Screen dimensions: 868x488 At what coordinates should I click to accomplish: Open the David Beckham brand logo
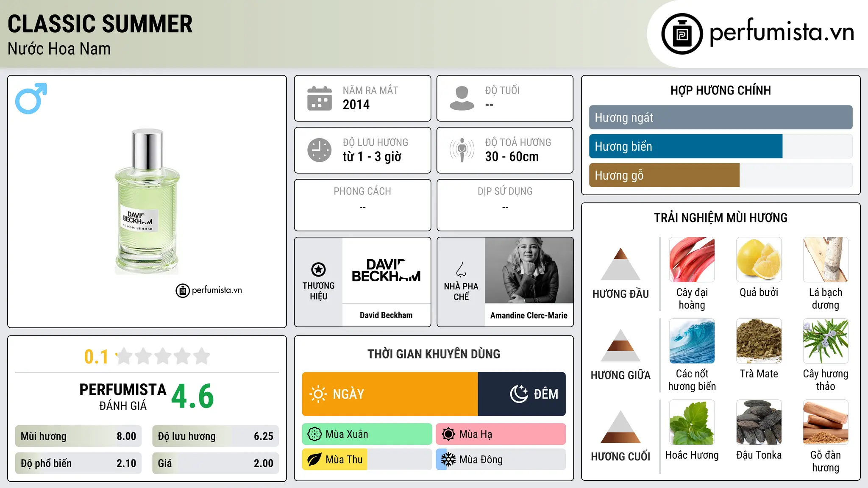coord(386,270)
